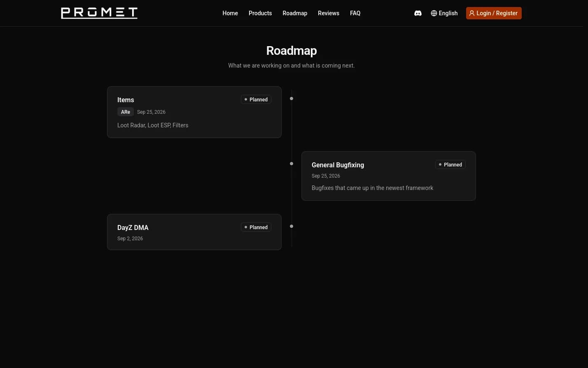
Task: Click the Planned badge on Items card
Action: click(256, 99)
